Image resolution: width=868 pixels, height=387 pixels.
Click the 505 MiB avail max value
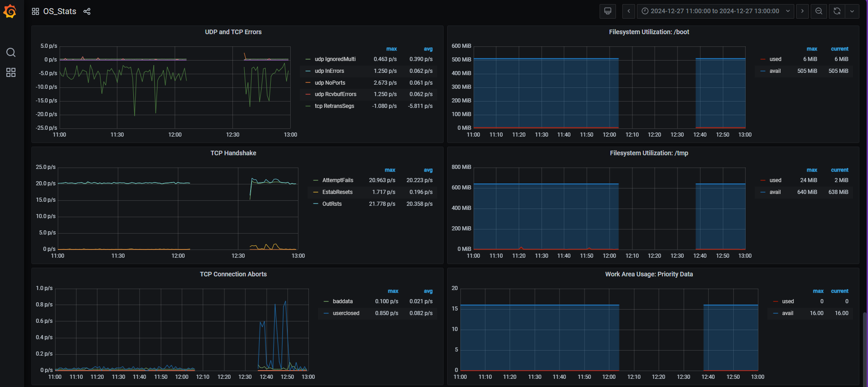click(x=807, y=71)
